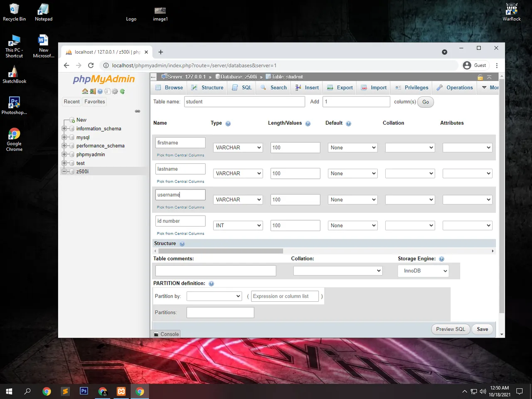
Task: Open the Privileges tab
Action: (411, 88)
